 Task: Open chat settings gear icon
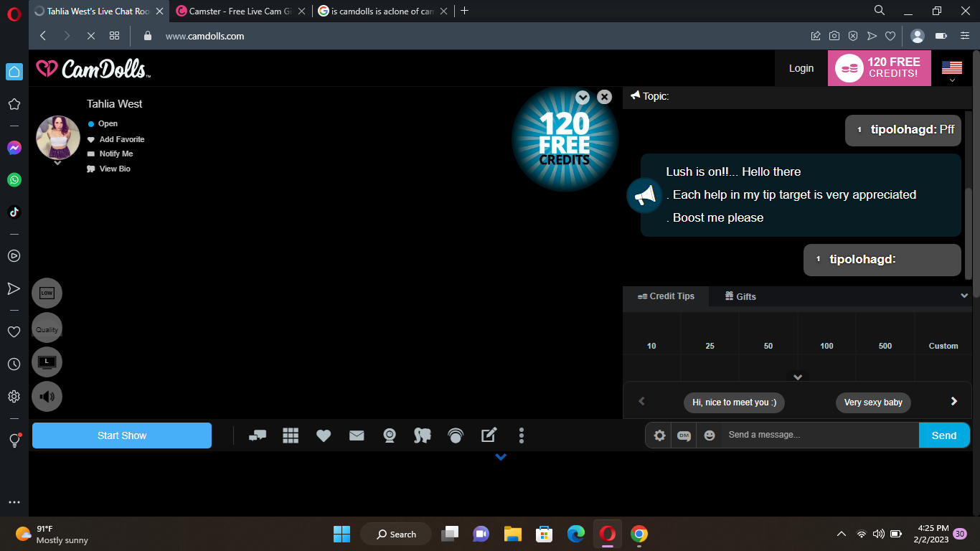[x=659, y=435]
